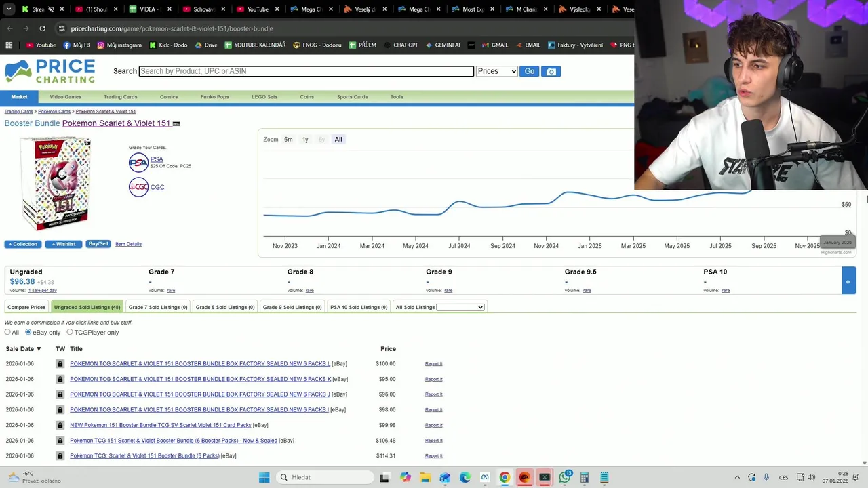Image resolution: width=868 pixels, height=488 pixels.
Task: Switch to Grade 7 Sold Listings tab
Action: tap(158, 307)
